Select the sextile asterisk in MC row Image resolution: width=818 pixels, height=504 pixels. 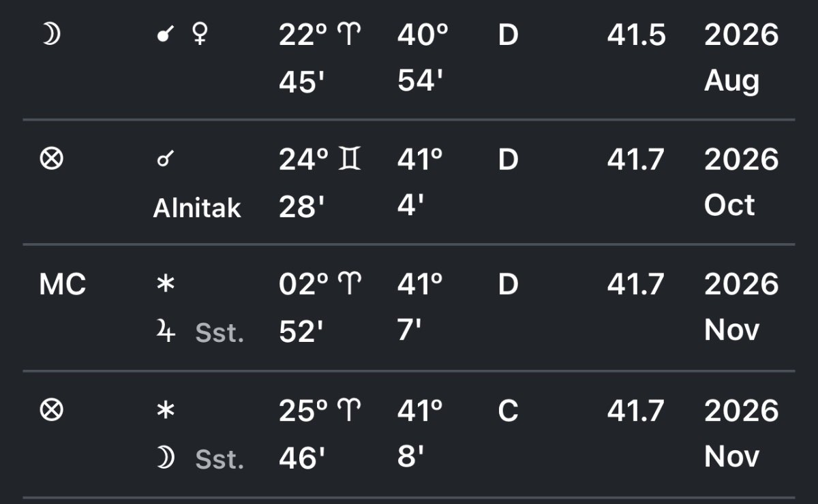click(164, 285)
